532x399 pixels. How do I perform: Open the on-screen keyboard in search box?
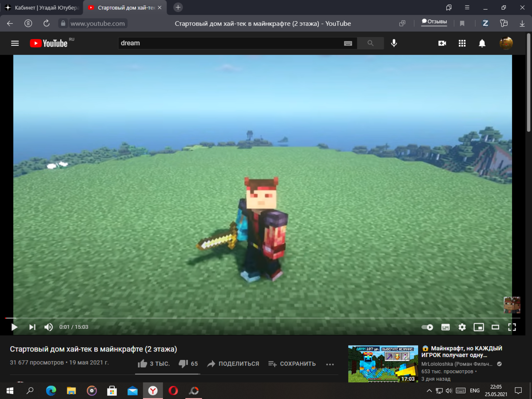pos(348,43)
